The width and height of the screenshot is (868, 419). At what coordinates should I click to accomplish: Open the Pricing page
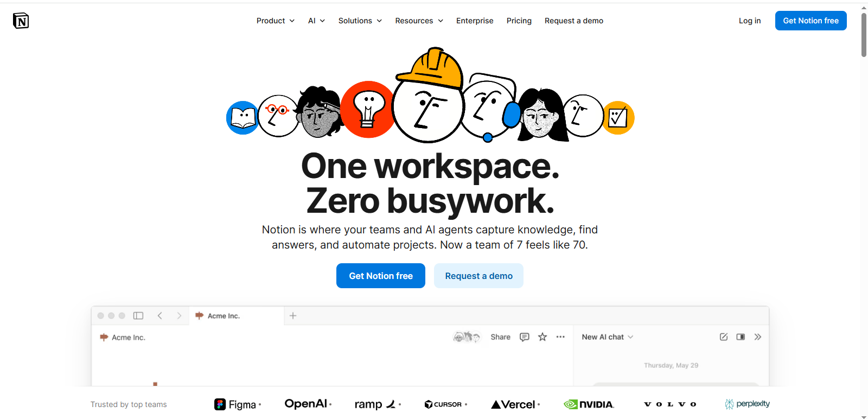pos(519,21)
